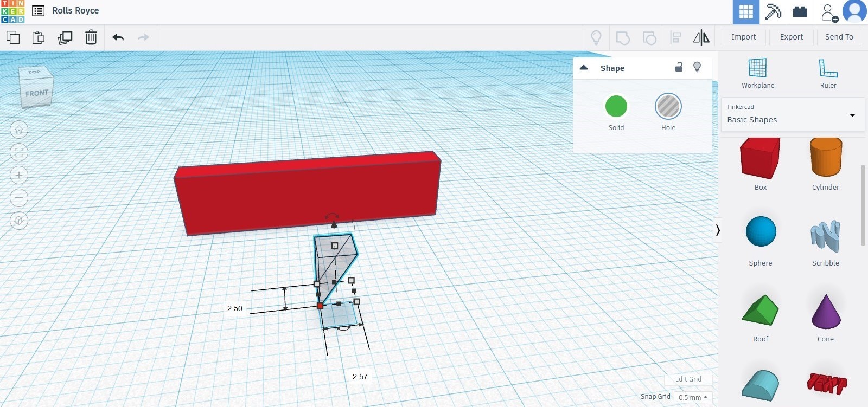868x407 pixels.
Task: Click the black height cone handle
Action: point(334,224)
